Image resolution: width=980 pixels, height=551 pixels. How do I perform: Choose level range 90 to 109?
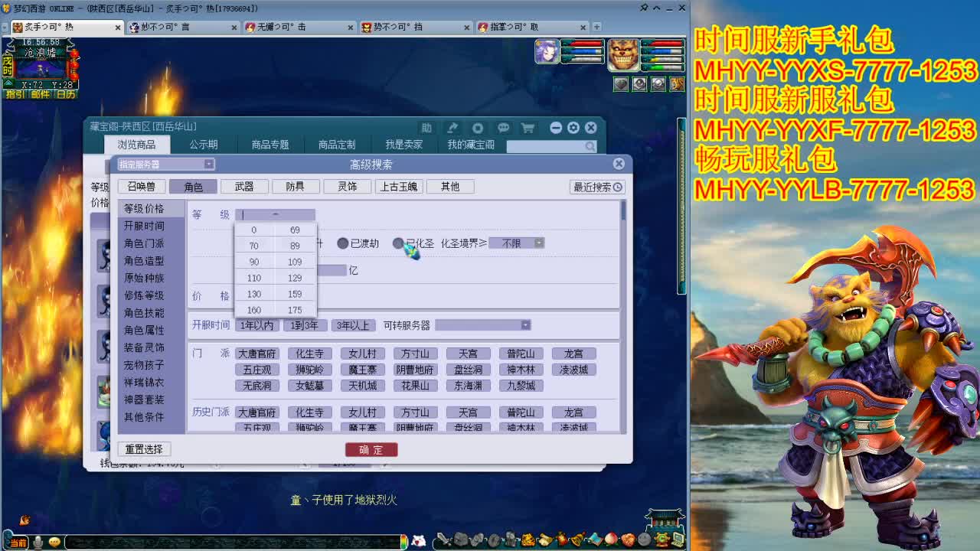tap(275, 262)
